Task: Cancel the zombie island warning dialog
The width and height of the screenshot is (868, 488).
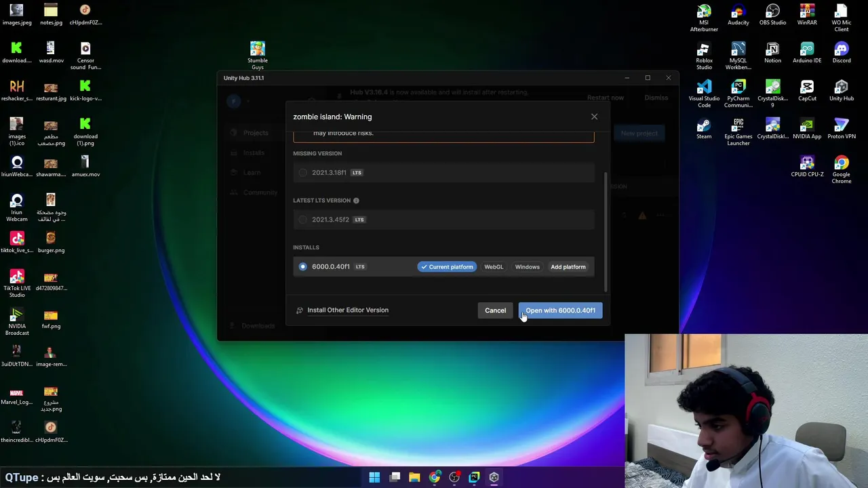Action: click(495, 310)
